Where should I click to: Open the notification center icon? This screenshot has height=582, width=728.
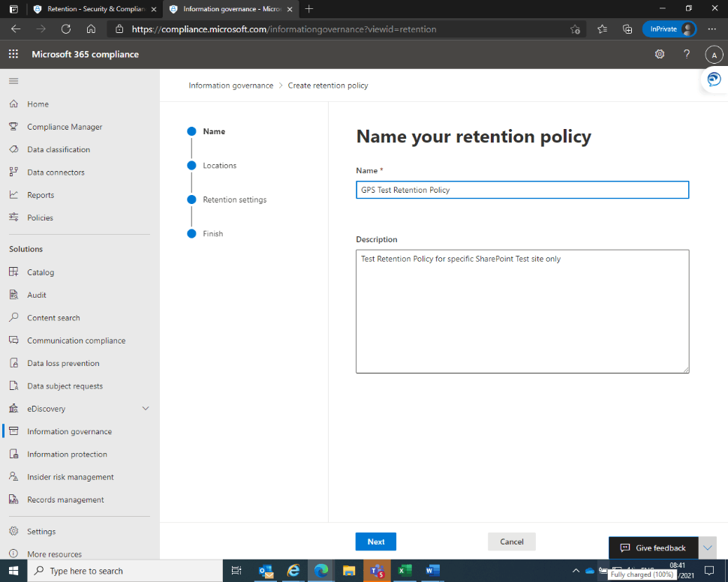pyautogui.click(x=709, y=571)
